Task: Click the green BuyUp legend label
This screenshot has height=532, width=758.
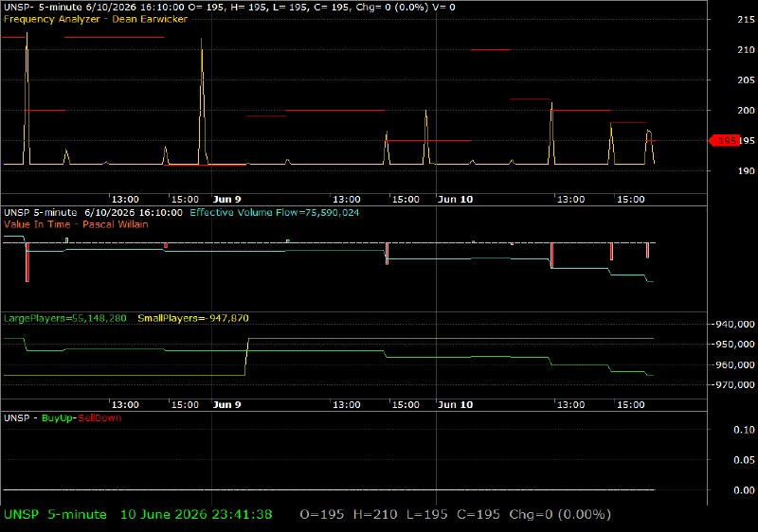Action: click(x=57, y=418)
